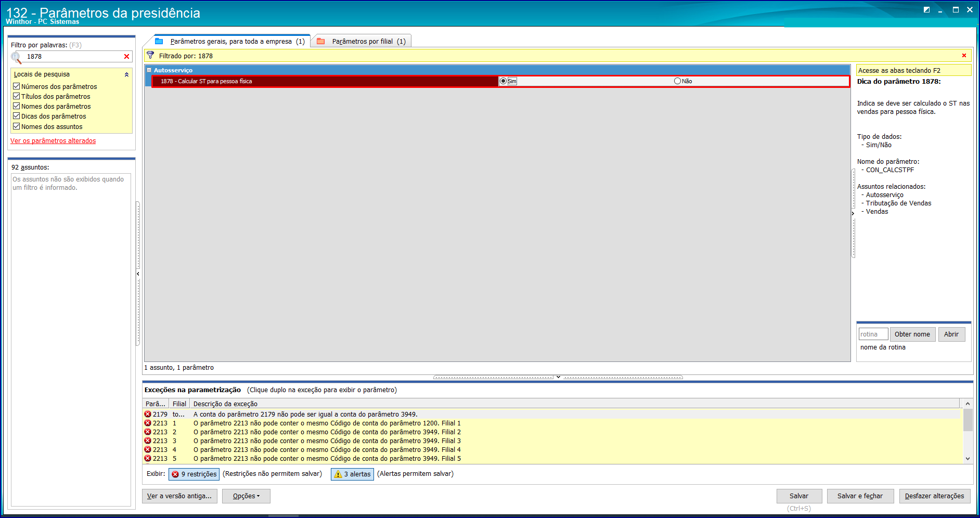Click the word filter field containing 1878
Viewport: 980px width, 518px height.
73,57
